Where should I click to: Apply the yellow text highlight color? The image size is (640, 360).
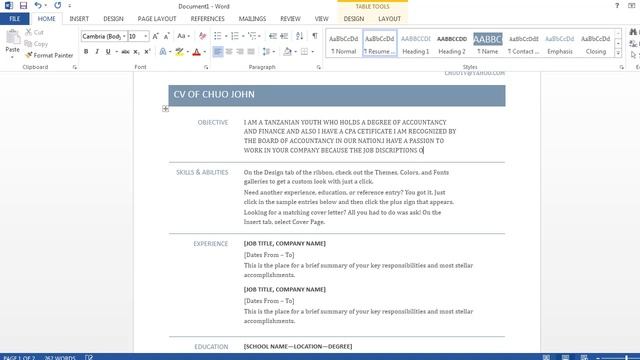tap(179, 52)
